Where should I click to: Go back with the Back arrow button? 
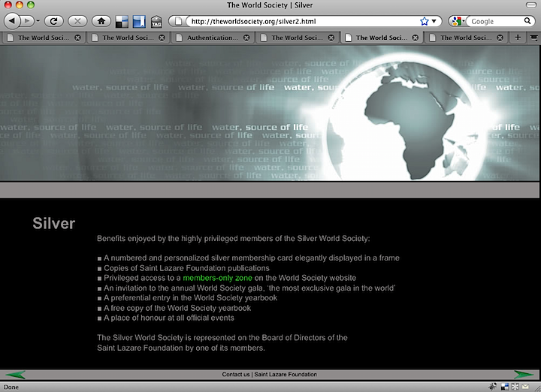(x=12, y=21)
